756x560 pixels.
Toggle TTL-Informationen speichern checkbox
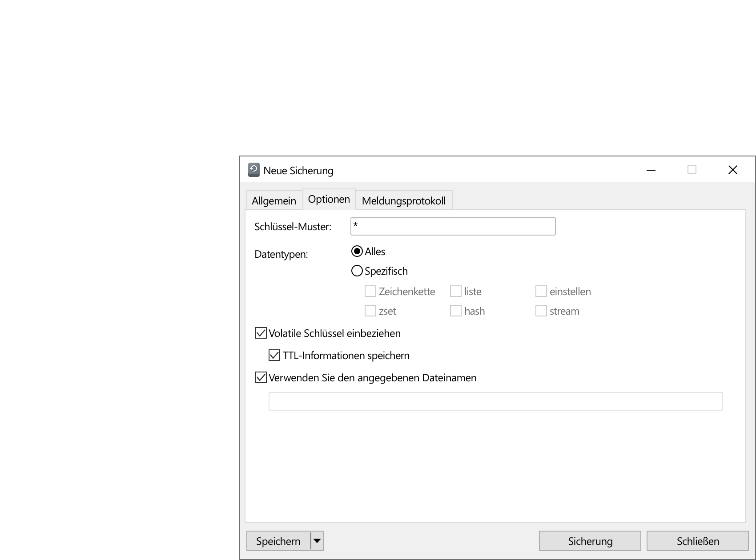click(274, 355)
